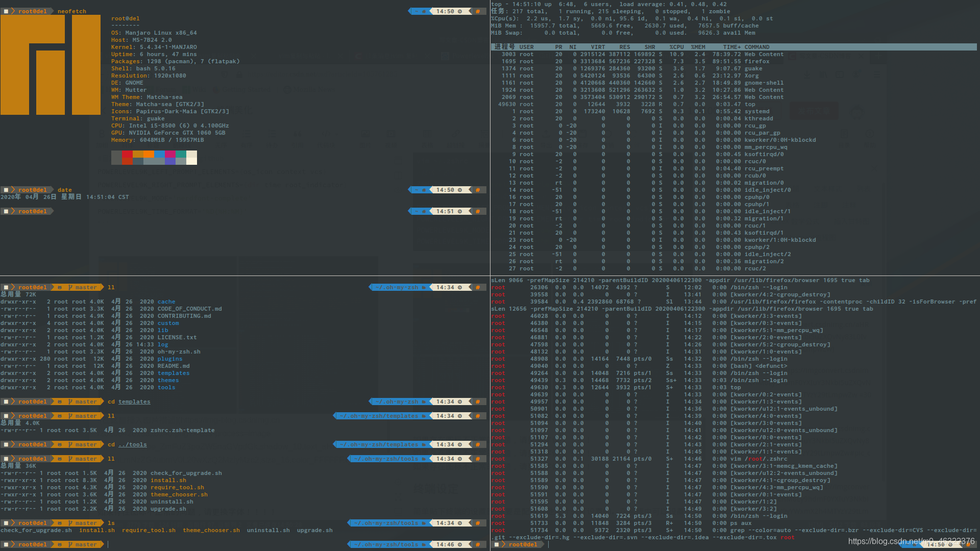This screenshot has height=551, width=980.
Task: Click the 'ps aux' process line
Action: (621, 523)
